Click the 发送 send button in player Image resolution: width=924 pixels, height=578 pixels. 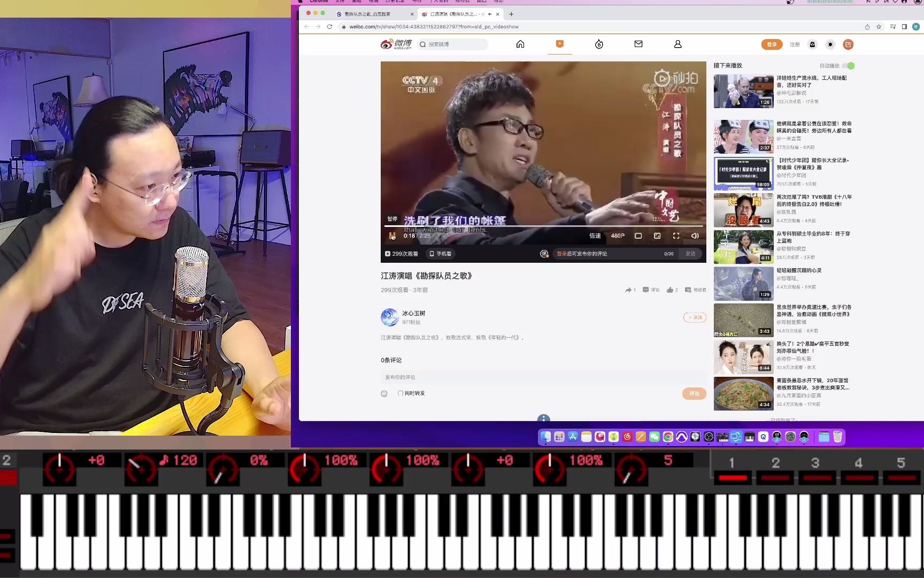(x=691, y=254)
